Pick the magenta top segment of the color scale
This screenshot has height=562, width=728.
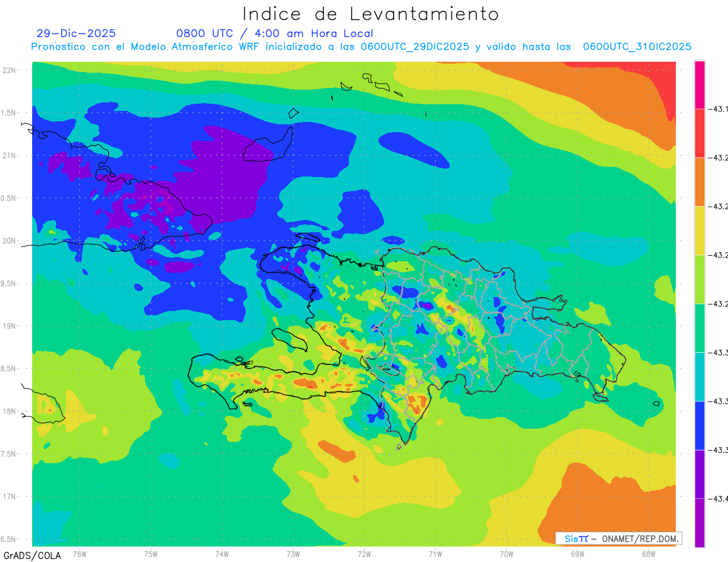click(x=699, y=85)
